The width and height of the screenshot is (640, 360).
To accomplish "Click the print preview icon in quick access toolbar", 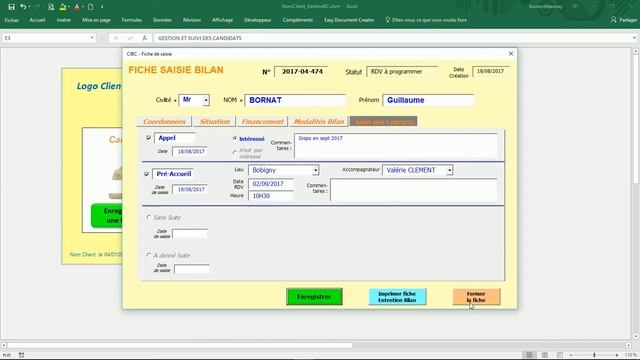I will (x=51, y=7).
